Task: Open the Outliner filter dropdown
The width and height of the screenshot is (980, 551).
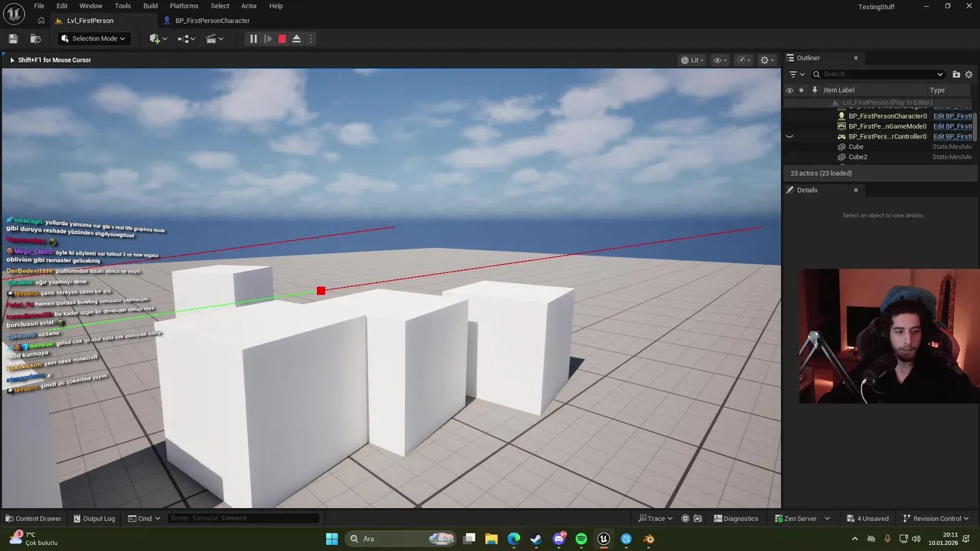Action: pyautogui.click(x=796, y=74)
